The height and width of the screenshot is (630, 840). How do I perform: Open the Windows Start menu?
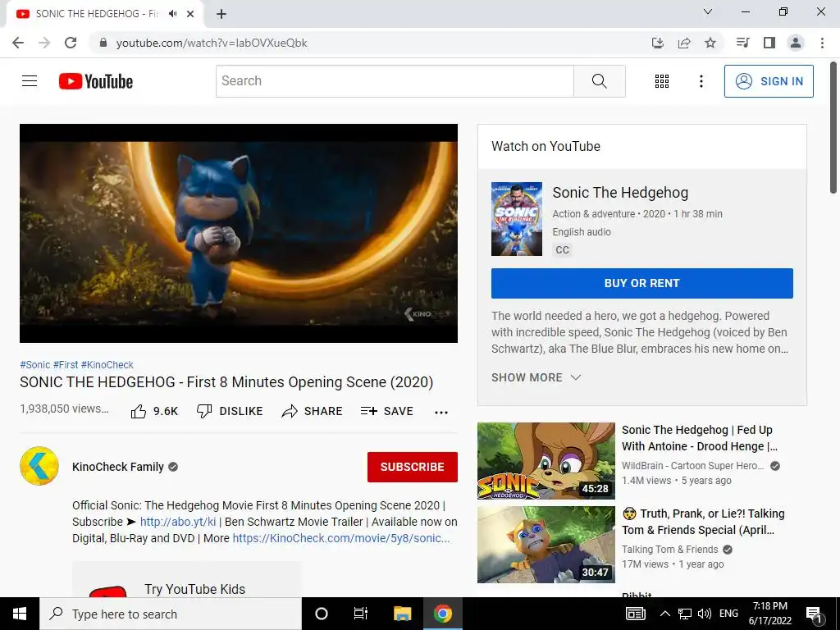pos(20,614)
